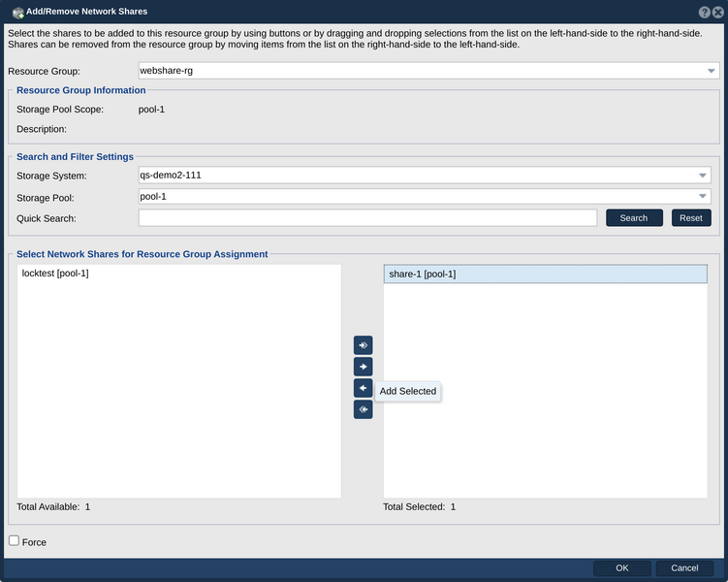Click the Remove All double-left-arrow button
Screen dimensions: 728x582
[x=364, y=409]
